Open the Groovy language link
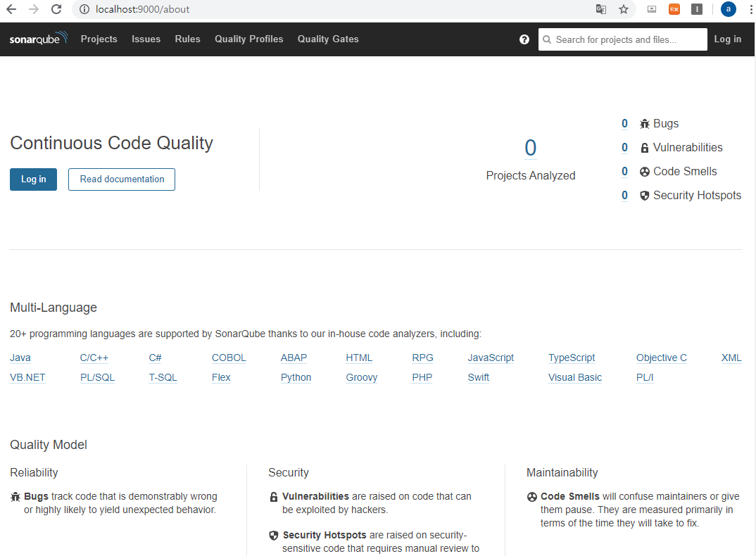 [x=362, y=377]
